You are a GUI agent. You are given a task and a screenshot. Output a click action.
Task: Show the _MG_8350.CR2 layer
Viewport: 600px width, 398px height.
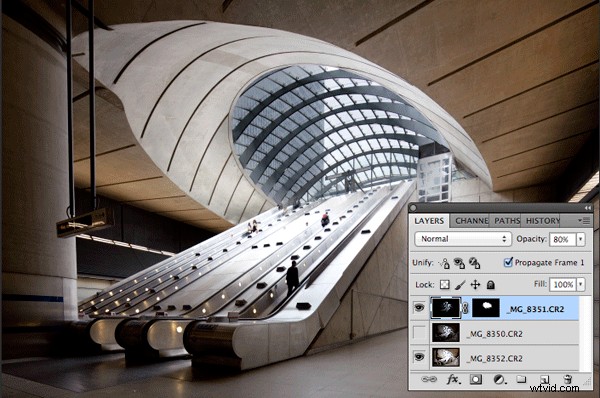419,333
